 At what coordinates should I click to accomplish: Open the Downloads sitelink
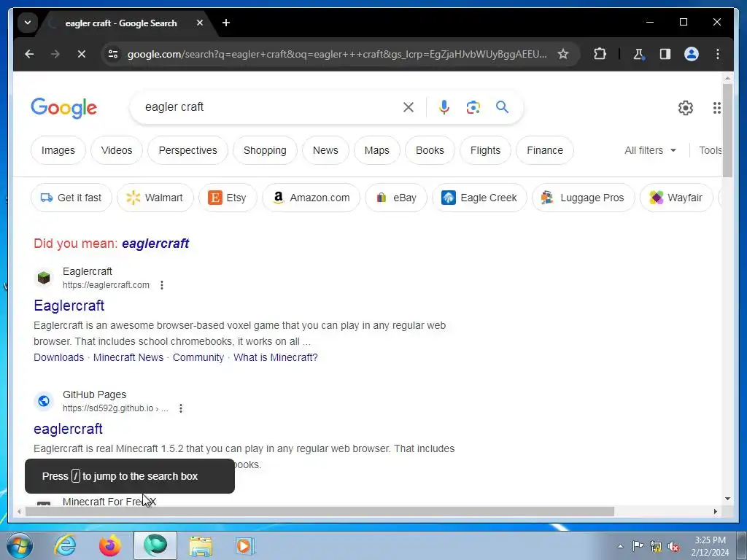(x=58, y=357)
